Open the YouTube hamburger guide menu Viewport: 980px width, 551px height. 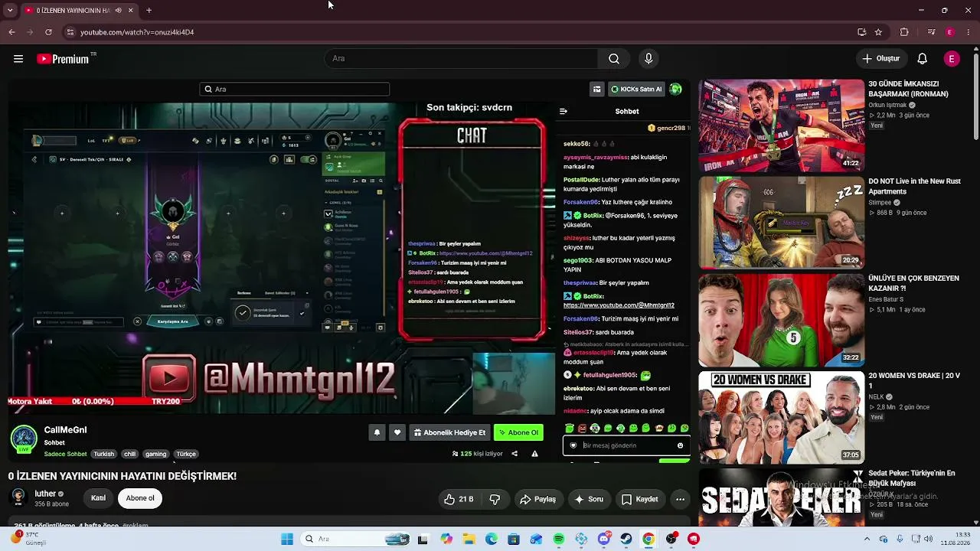18,59
